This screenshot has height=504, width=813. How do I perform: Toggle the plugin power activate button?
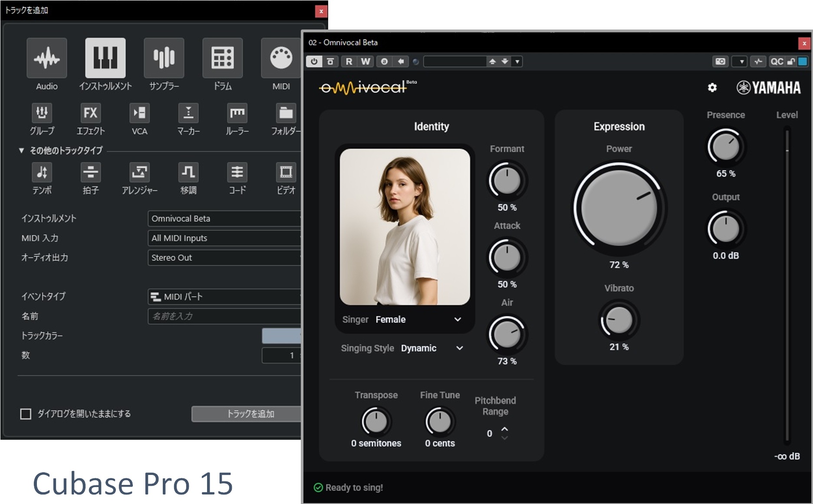pyautogui.click(x=314, y=62)
